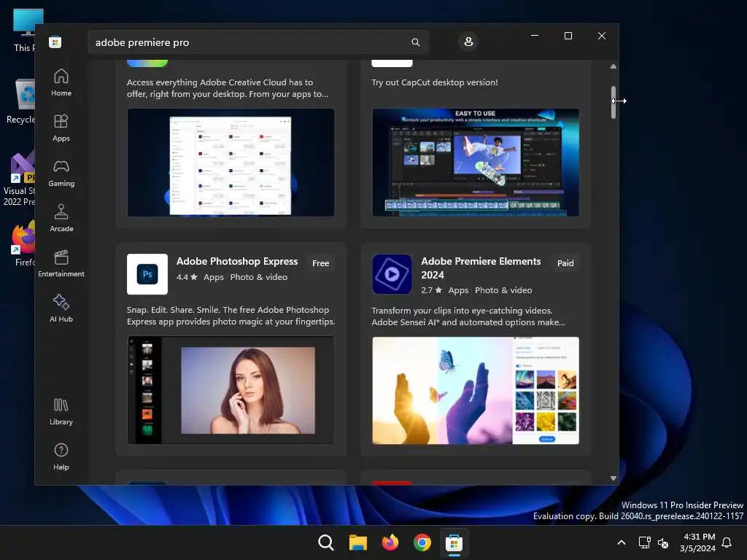Open the CapCut EASY TO USE screenshot
Viewport: 747px width, 560px height.
click(x=476, y=163)
